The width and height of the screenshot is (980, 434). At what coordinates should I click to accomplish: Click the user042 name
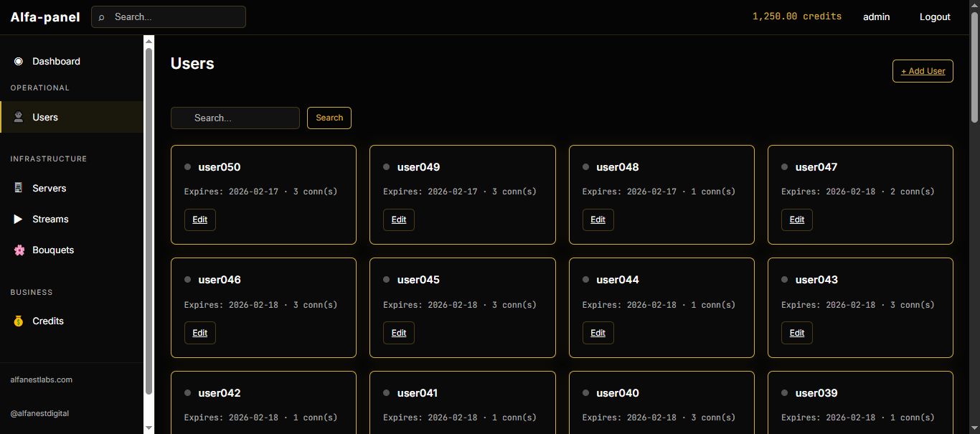(220, 393)
